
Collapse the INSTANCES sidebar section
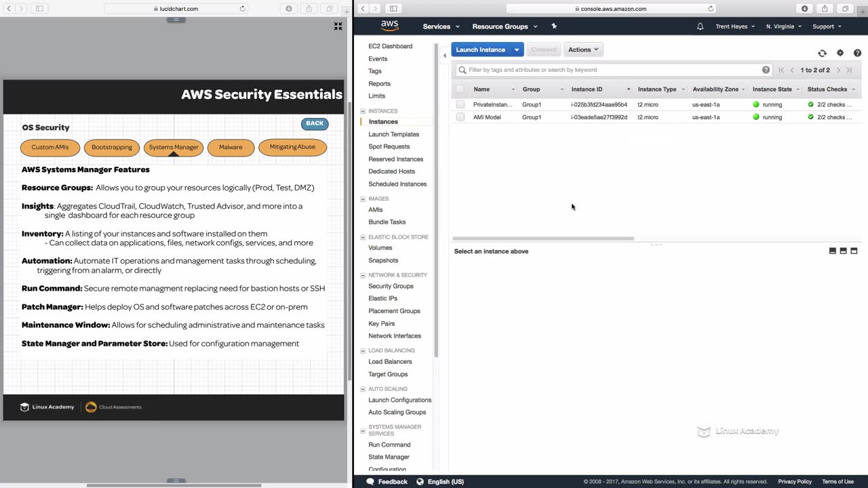tap(363, 111)
